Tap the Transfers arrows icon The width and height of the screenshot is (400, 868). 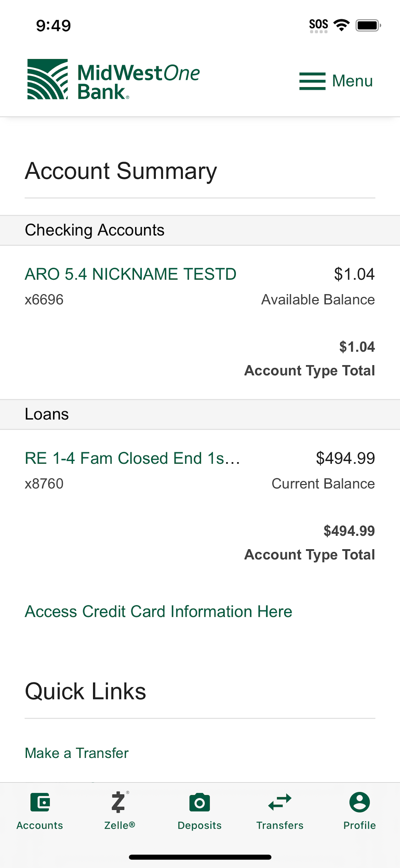tap(280, 802)
